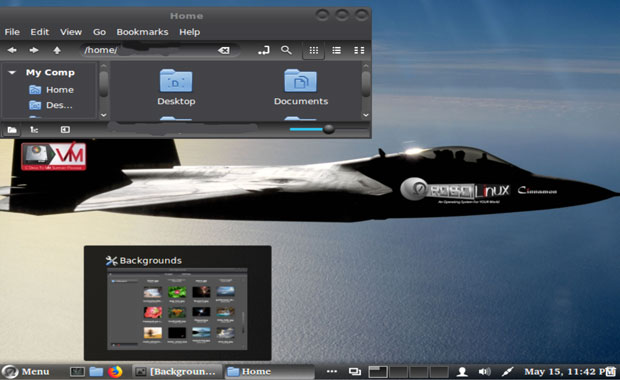Open the file search magnifier
Viewport: 620px width, 380px height.
[286, 50]
